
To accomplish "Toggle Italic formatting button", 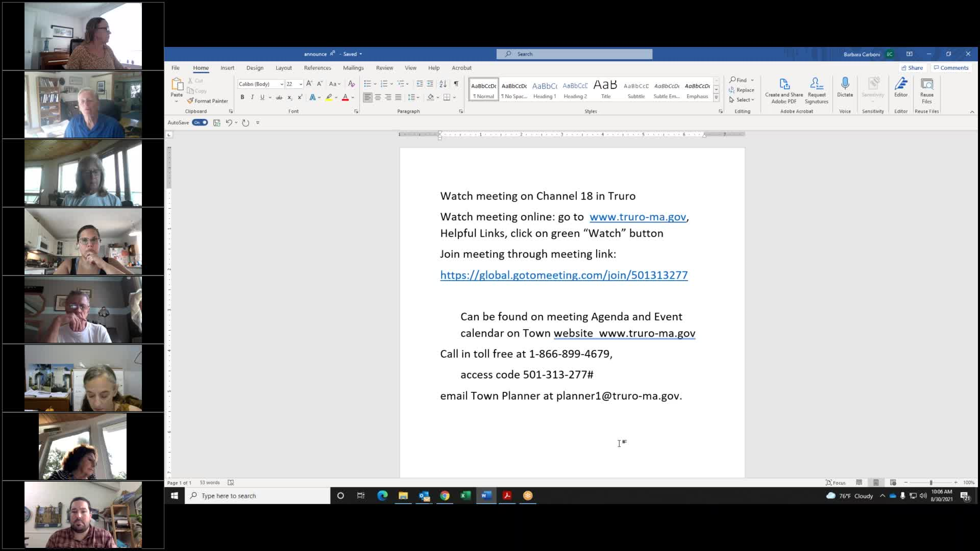I will pyautogui.click(x=252, y=97).
